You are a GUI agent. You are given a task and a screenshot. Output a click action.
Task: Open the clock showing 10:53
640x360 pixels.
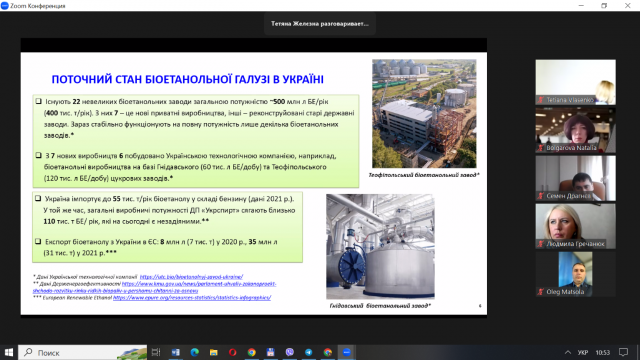point(602,352)
